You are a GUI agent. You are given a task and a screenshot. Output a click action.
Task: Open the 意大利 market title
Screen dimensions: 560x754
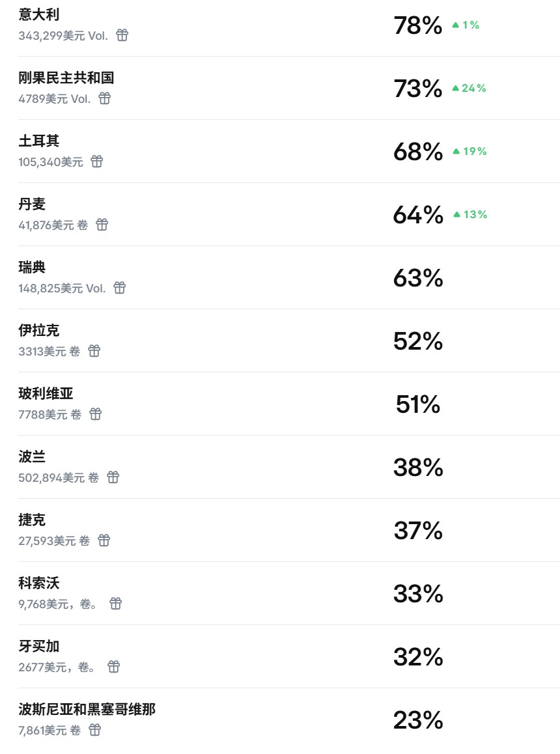pos(39,14)
